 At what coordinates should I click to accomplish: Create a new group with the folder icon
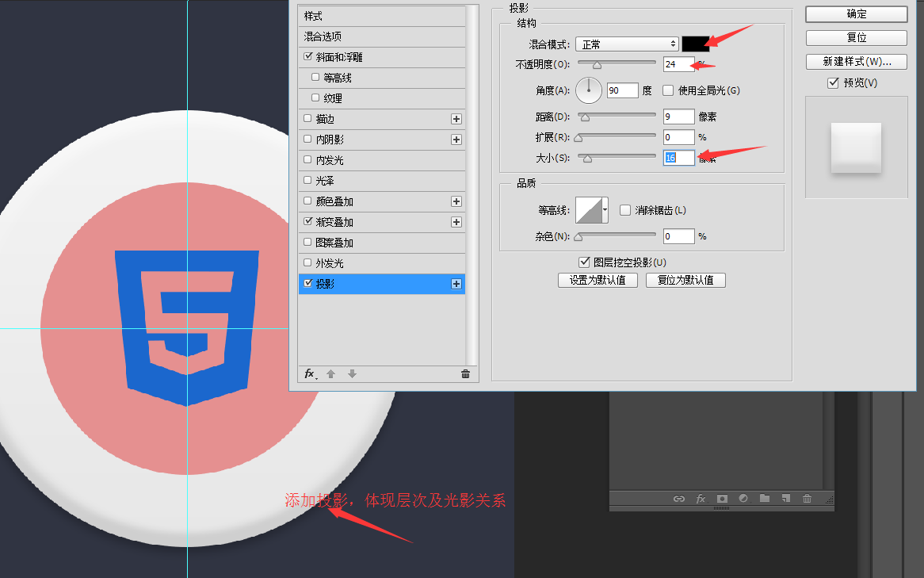(x=764, y=499)
